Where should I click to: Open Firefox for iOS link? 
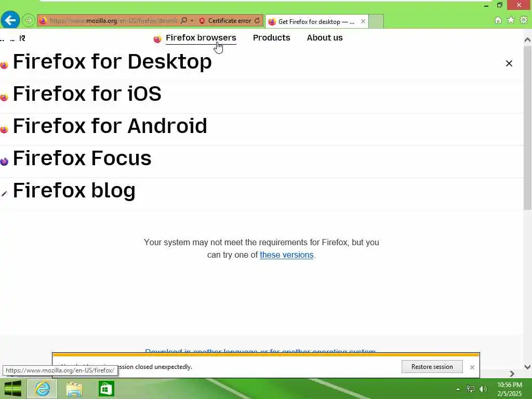87,94
